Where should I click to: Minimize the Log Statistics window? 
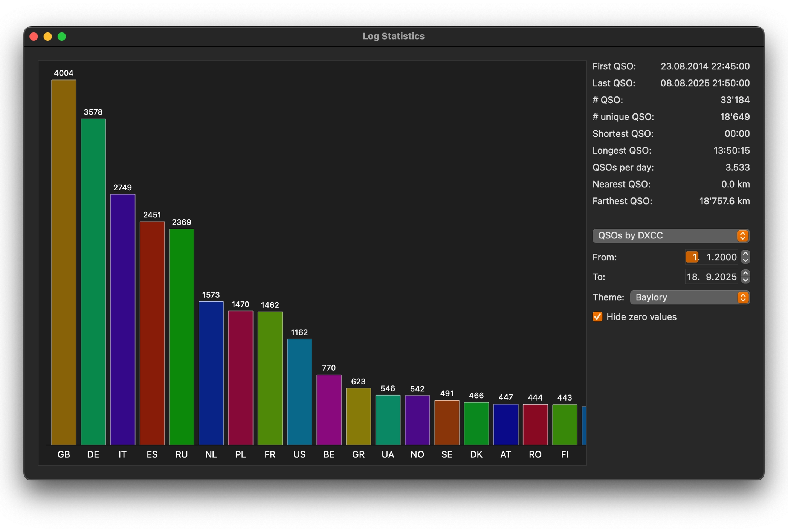click(x=48, y=37)
